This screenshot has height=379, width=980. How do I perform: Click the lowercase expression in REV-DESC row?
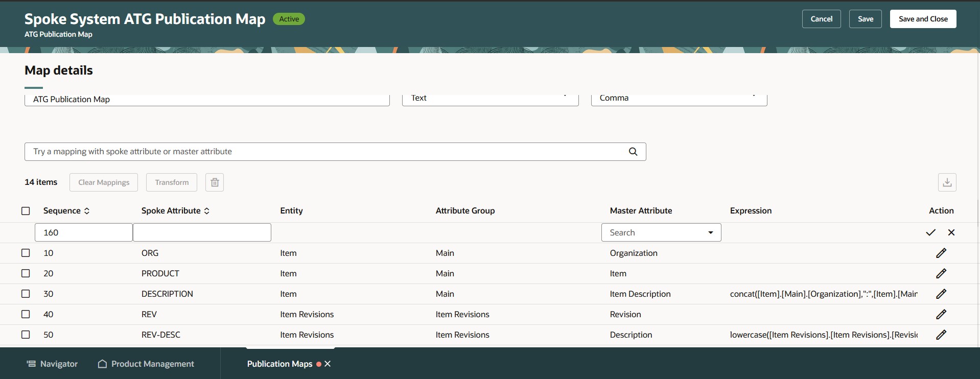coord(824,335)
